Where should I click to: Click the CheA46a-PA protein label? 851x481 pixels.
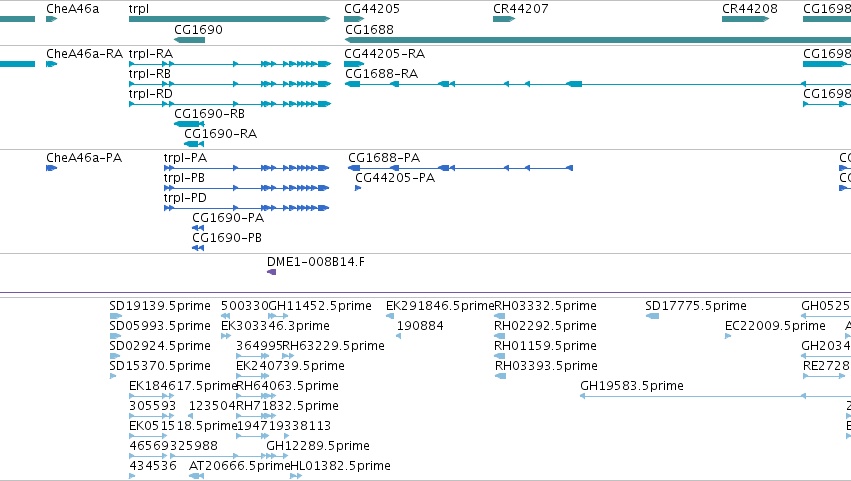coord(84,158)
